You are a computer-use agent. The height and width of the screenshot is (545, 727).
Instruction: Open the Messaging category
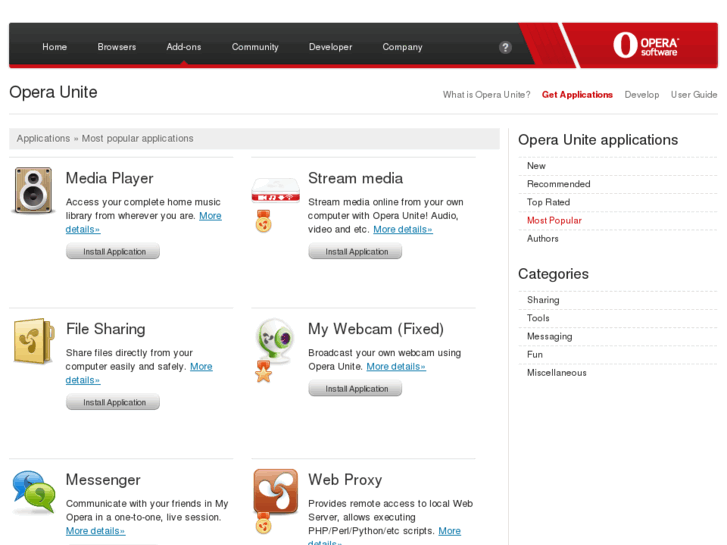click(x=549, y=336)
